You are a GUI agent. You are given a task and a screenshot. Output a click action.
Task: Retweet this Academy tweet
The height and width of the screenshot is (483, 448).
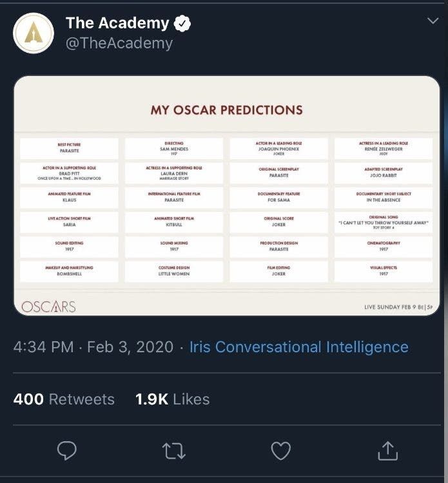174,450
